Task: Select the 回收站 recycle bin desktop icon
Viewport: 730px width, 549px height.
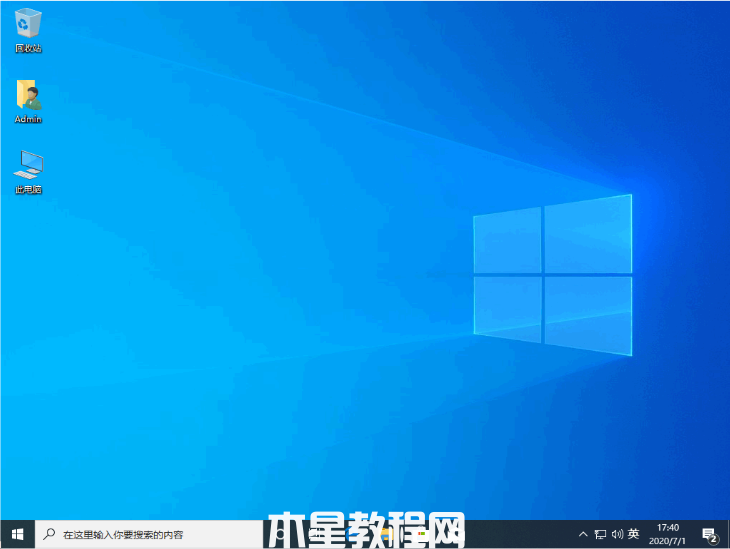Action: (x=28, y=31)
